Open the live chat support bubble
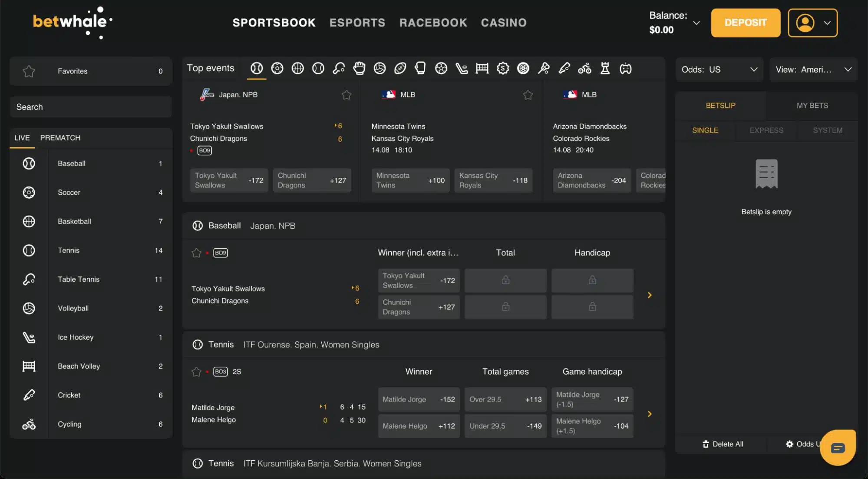Screen dimensions: 868x479 [838, 448]
